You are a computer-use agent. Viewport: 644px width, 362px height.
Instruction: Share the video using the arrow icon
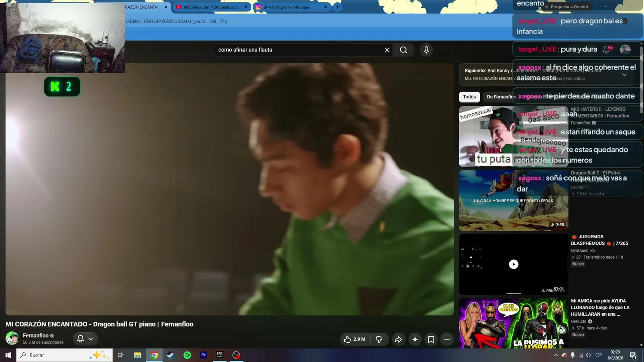pos(398,339)
